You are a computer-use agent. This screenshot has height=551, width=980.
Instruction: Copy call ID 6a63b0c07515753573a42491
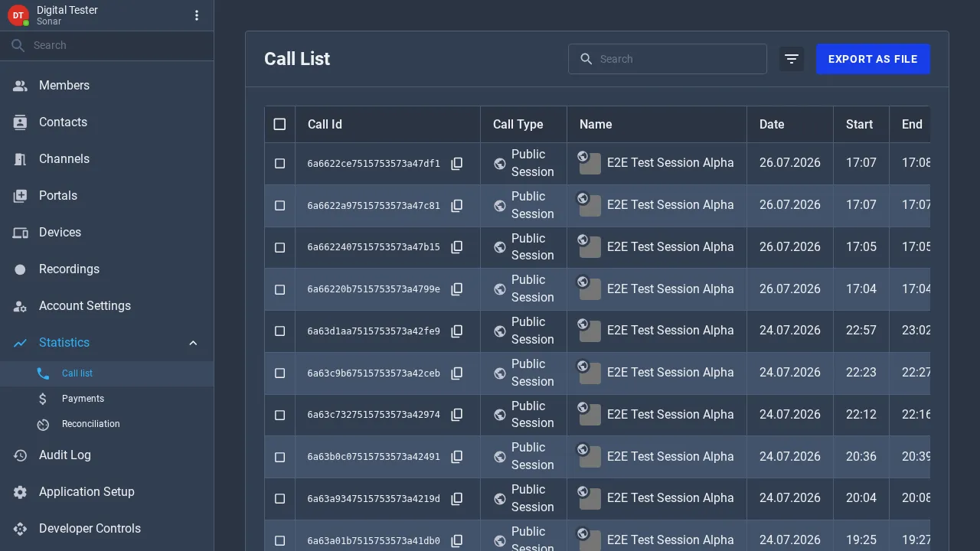457,457
